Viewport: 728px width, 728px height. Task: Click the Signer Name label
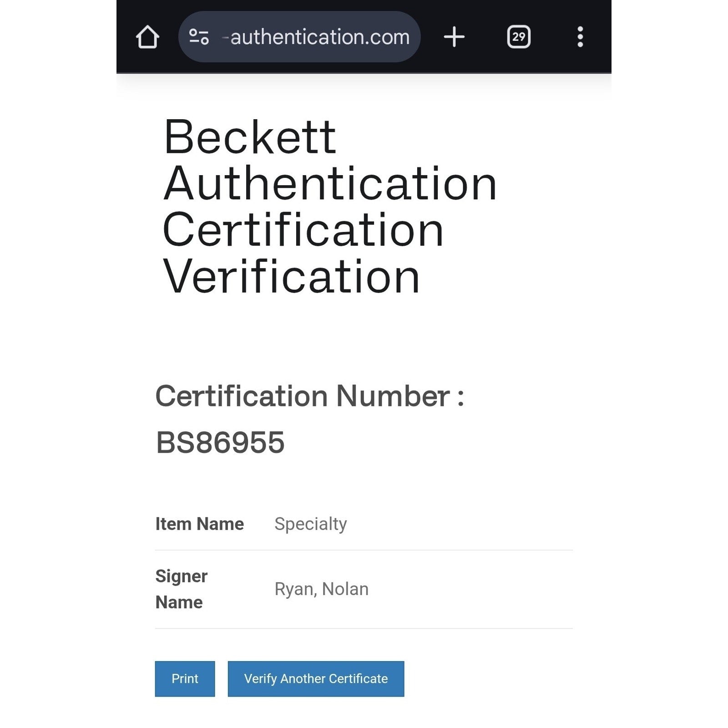tap(181, 589)
